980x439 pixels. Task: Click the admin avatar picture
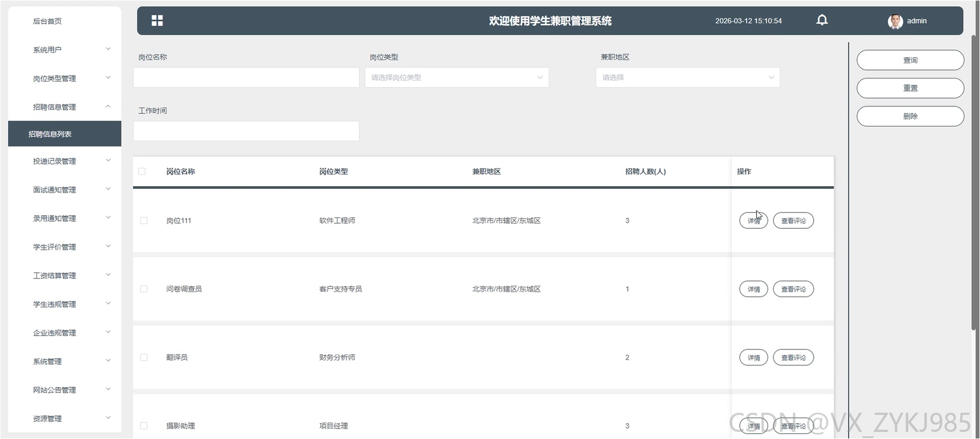[895, 21]
